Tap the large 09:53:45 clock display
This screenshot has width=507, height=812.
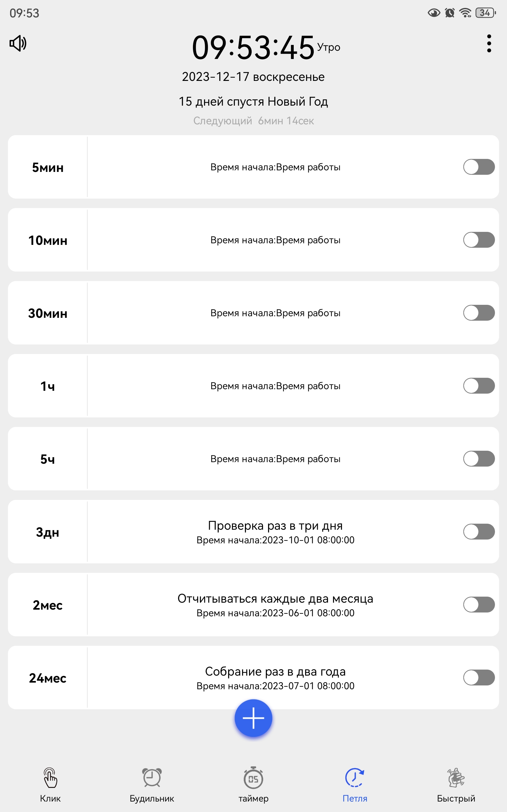click(253, 47)
